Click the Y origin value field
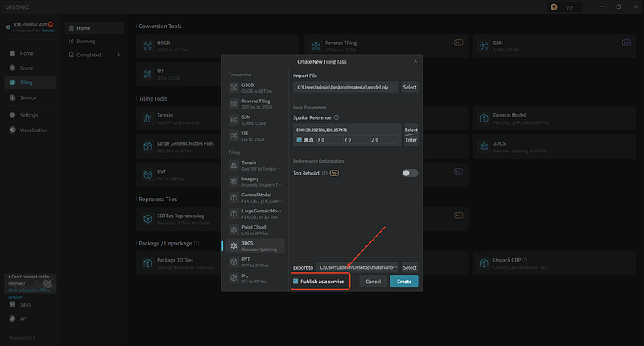The height and width of the screenshot is (346, 644). coord(357,139)
